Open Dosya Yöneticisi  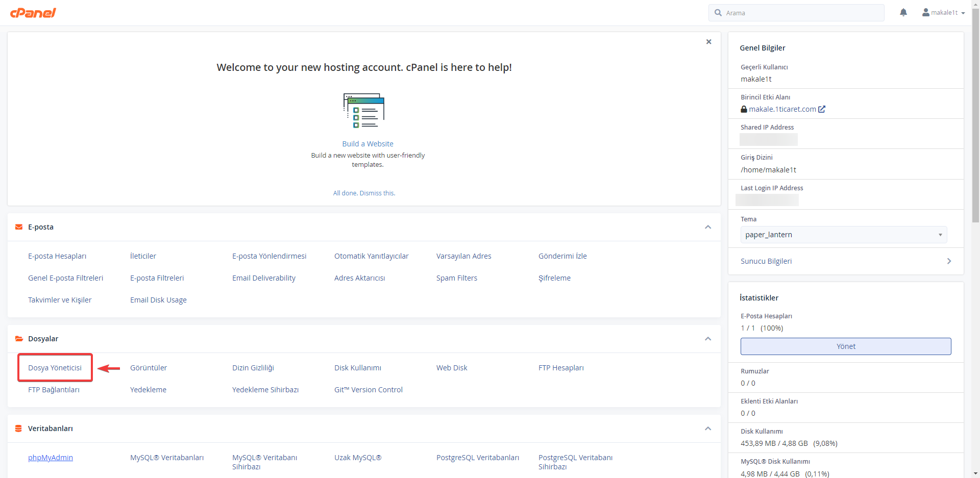pyautogui.click(x=55, y=368)
